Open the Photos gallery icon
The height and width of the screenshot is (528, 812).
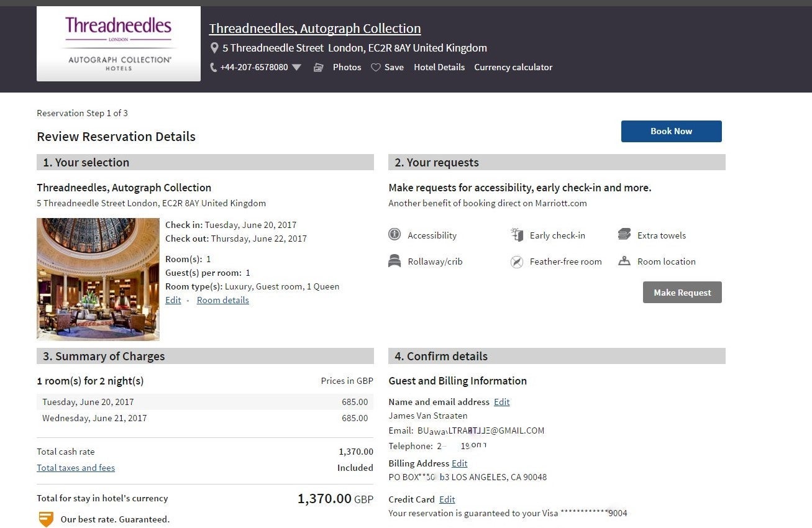click(318, 67)
